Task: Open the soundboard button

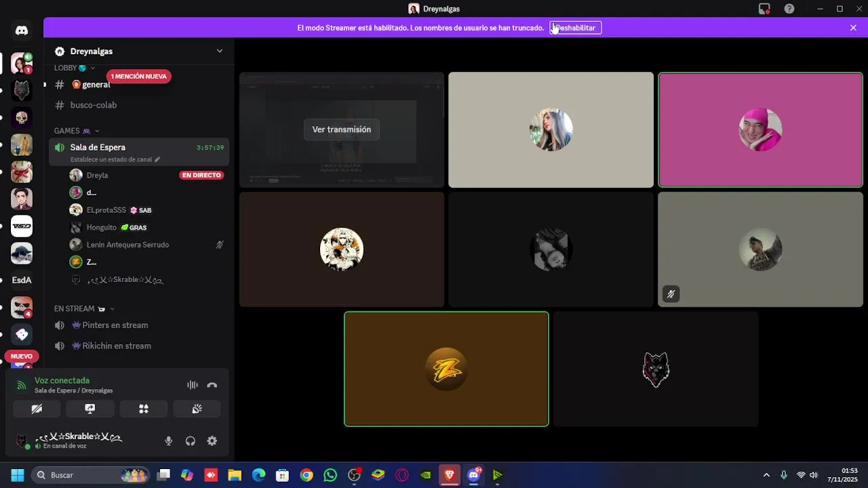Action: point(197,409)
